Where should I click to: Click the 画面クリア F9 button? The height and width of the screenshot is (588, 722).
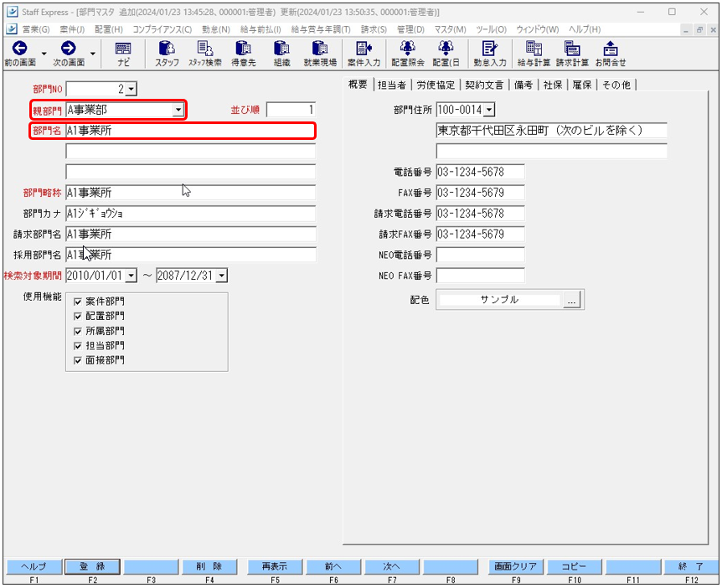[x=515, y=567]
